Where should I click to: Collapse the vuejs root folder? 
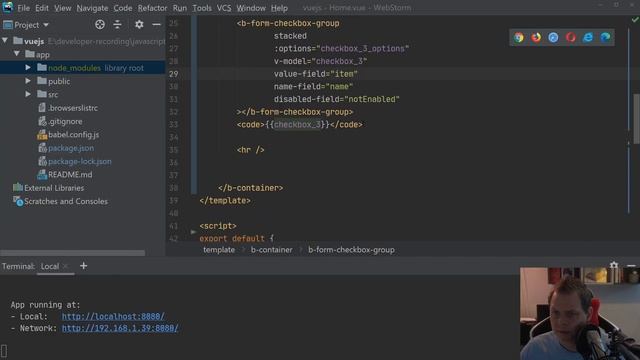(5, 40)
